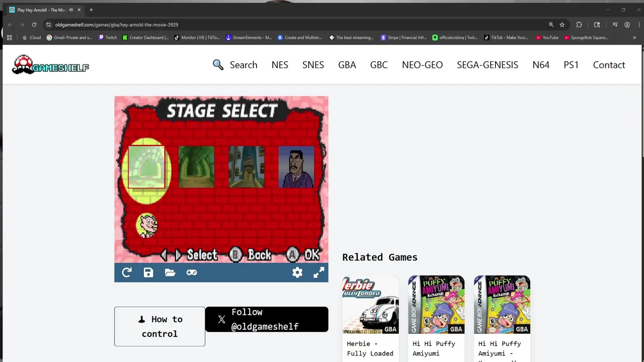View site information icon in address bar
The image size is (644, 362).
(x=49, y=25)
